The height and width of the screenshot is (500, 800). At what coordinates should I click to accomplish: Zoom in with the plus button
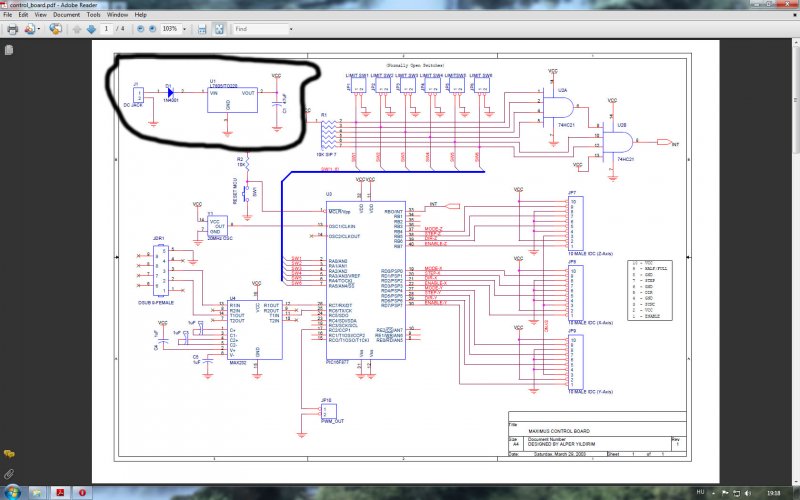point(152,29)
